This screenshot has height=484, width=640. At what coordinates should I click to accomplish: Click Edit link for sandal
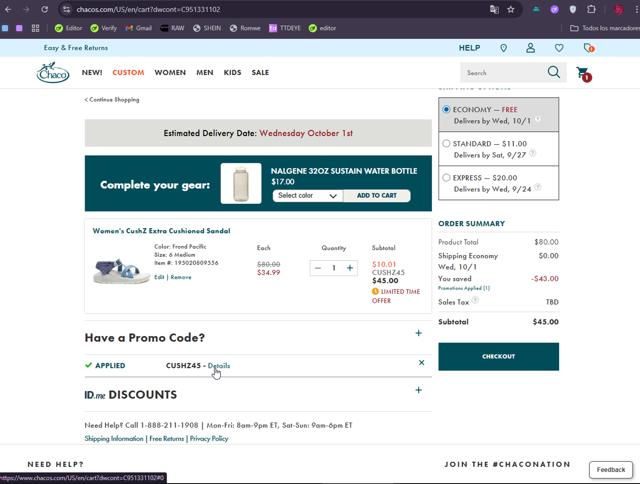(159, 277)
